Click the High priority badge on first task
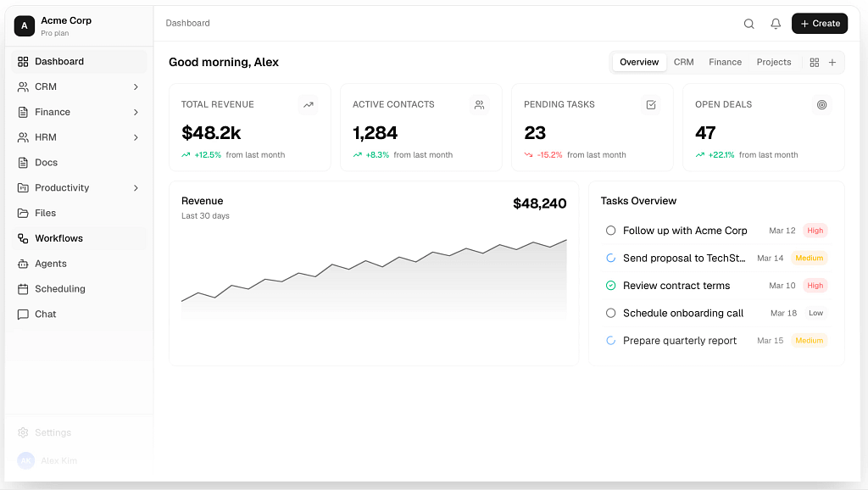The image size is (868, 490). click(x=815, y=231)
